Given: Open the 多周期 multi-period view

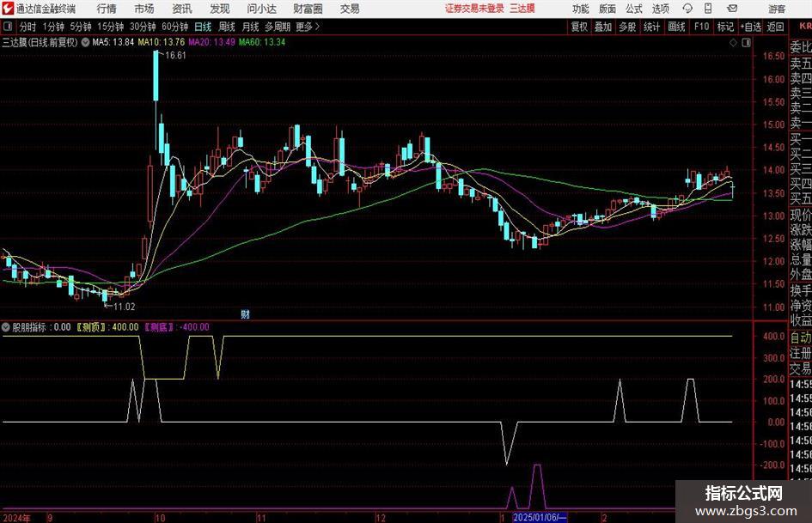Looking at the screenshot, I should click(x=277, y=27).
